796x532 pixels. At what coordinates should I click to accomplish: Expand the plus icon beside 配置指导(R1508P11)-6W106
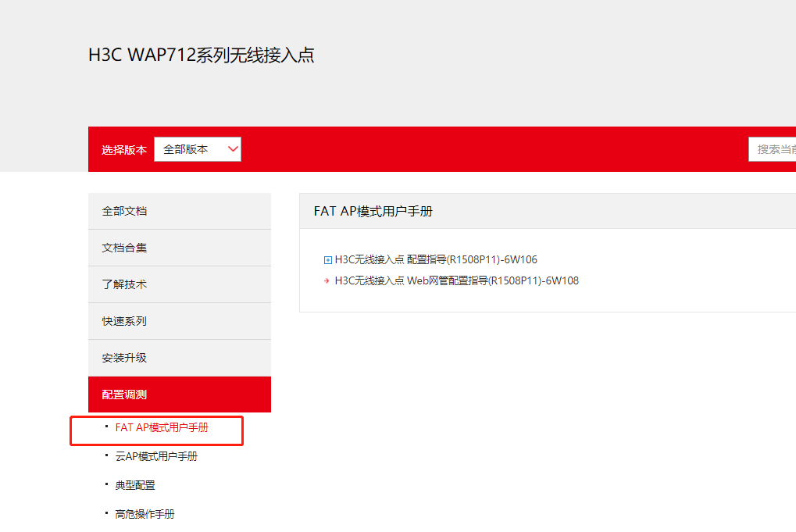tap(328, 260)
